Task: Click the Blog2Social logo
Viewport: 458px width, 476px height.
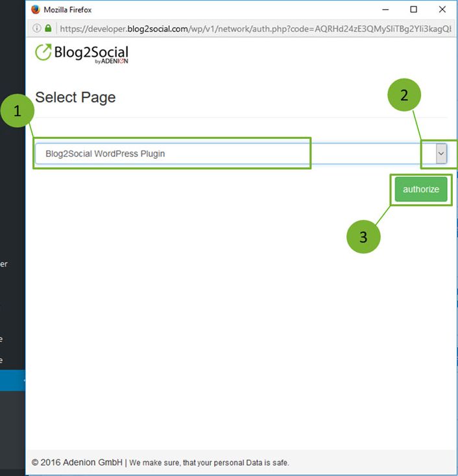Action: click(82, 53)
